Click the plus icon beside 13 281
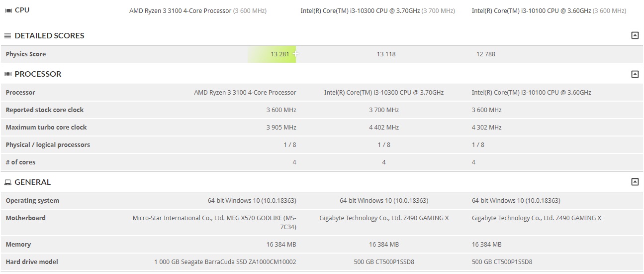The height and width of the screenshot is (274, 644). pos(295,54)
